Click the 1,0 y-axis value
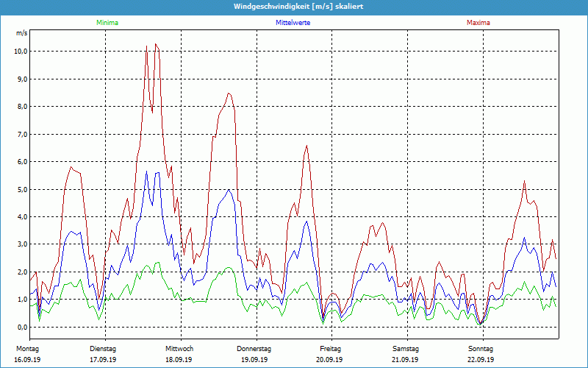588x368 pixels. 22,300
